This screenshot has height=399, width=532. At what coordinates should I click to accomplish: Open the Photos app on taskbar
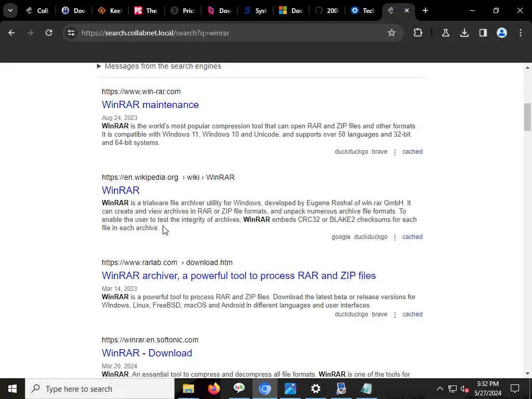coord(290,389)
